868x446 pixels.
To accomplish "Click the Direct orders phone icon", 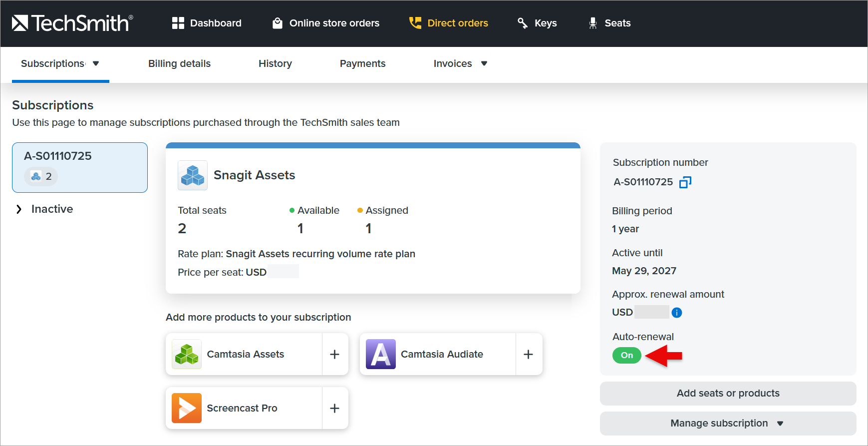I will click(415, 23).
